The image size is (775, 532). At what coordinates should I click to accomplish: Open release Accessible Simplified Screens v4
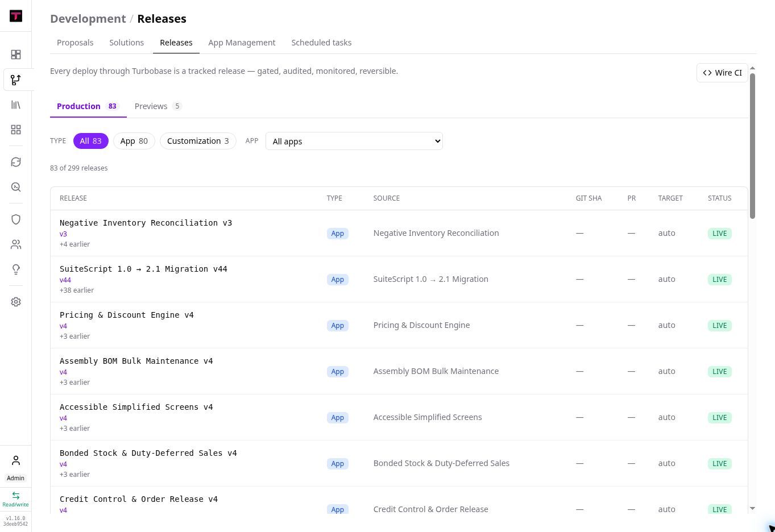tap(136, 407)
